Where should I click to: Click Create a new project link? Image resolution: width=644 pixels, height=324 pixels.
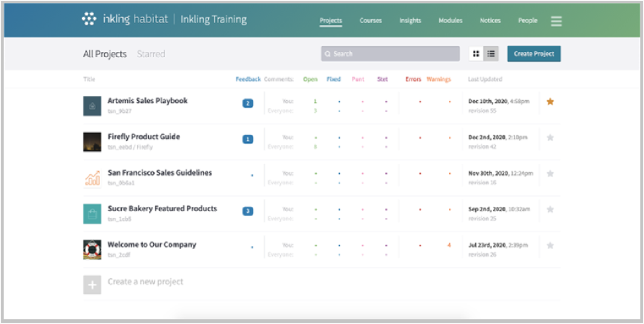pos(145,282)
